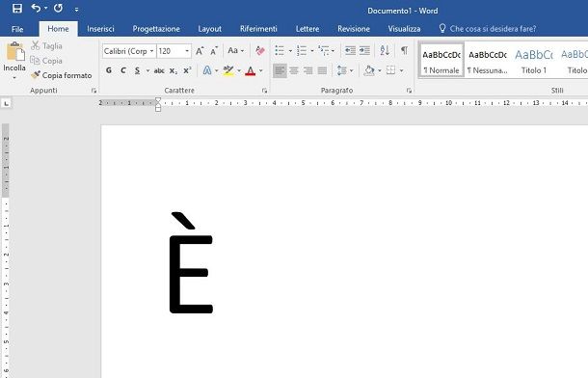Open the Carattere dialog launcher
This screenshot has height=378, width=588.
pos(264,91)
